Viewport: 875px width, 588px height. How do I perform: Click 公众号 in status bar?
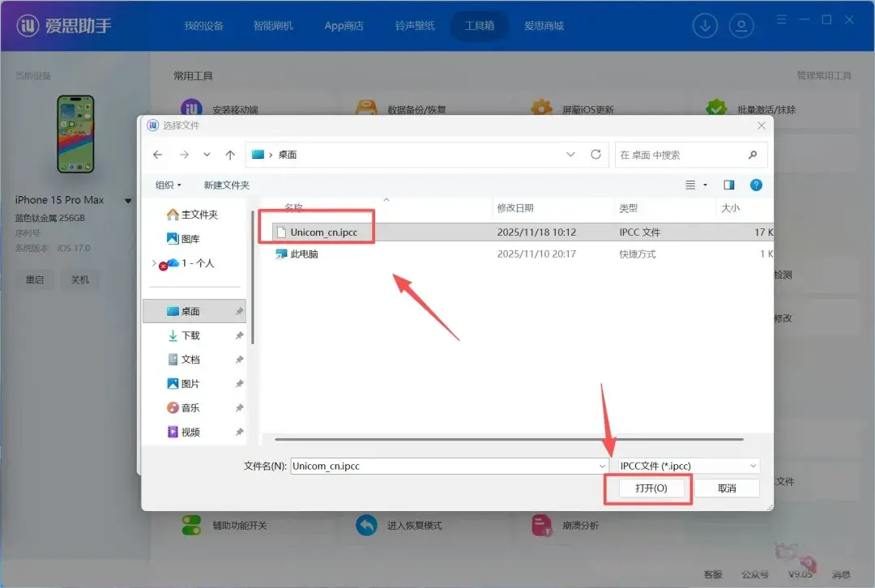tap(754, 574)
